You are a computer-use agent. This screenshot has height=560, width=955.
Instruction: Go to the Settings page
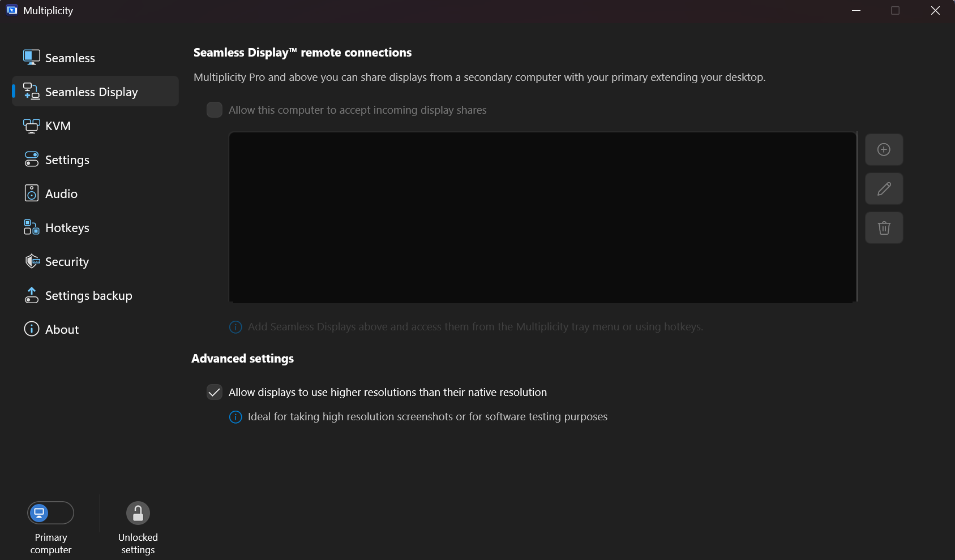pyautogui.click(x=67, y=160)
